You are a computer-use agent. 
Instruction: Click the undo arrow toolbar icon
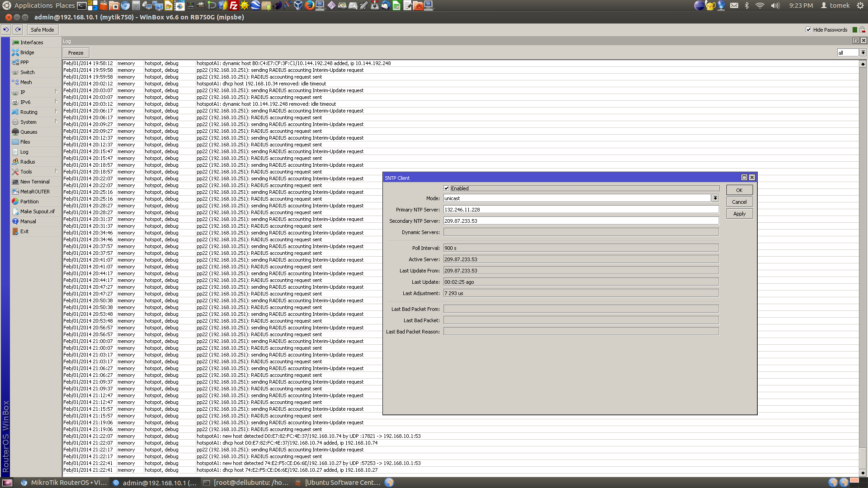(x=6, y=30)
